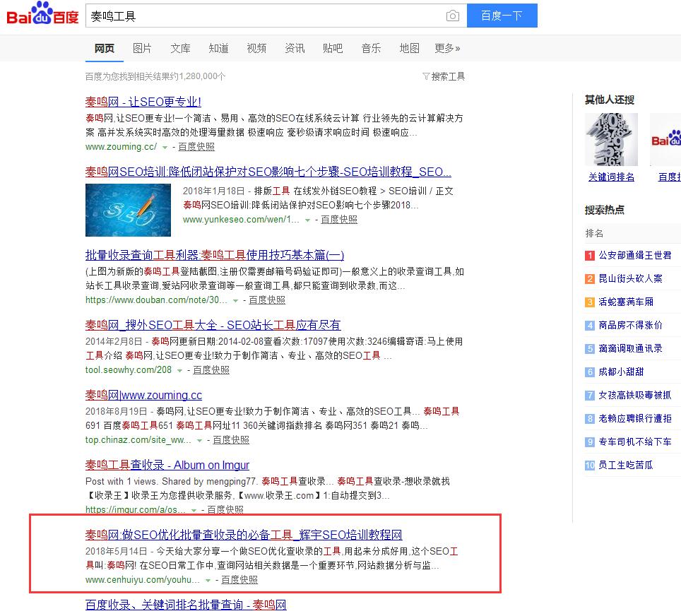
Task: Click the red number 1 rank badge
Action: pos(589,255)
